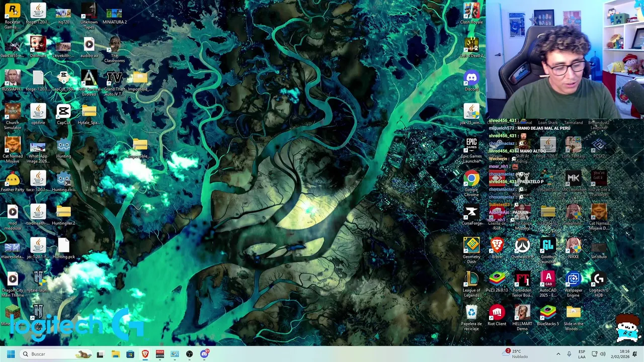Open Microsoft Store from the taskbar
Image resolution: width=644 pixels, height=362 pixels.
point(130,354)
